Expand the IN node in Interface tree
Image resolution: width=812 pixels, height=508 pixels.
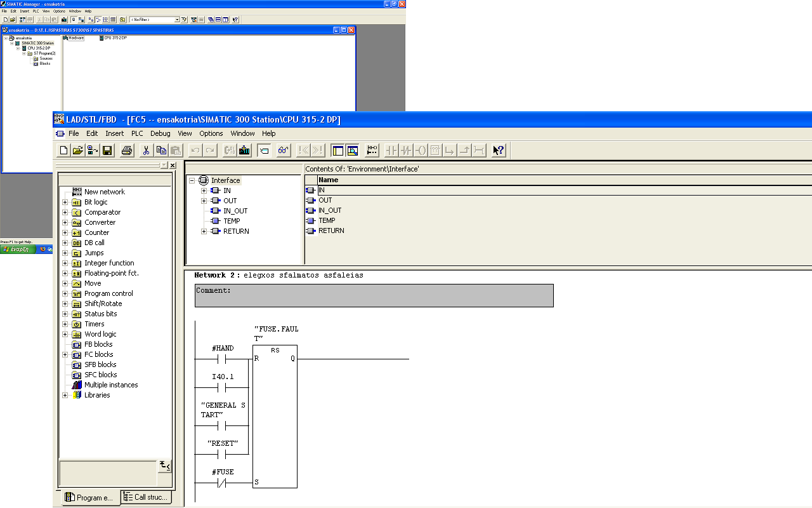coord(204,190)
